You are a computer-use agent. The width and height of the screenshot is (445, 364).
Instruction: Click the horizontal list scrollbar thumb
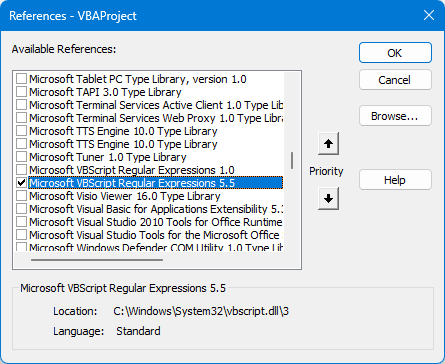[97, 260]
